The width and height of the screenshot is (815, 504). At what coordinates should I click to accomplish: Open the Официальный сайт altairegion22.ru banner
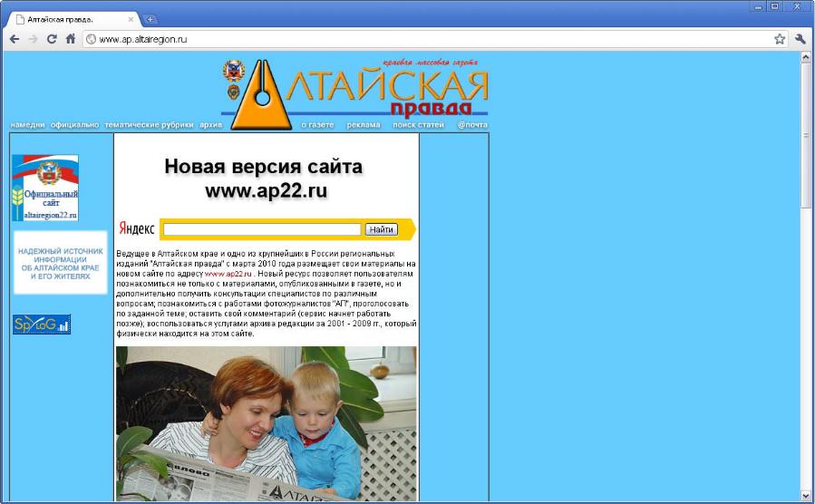(45, 188)
